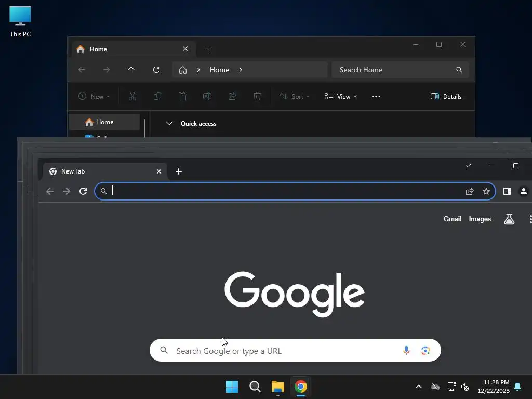Toggle the Details pane in Explorer
Image resolution: width=532 pixels, height=399 pixels.
pyautogui.click(x=446, y=96)
